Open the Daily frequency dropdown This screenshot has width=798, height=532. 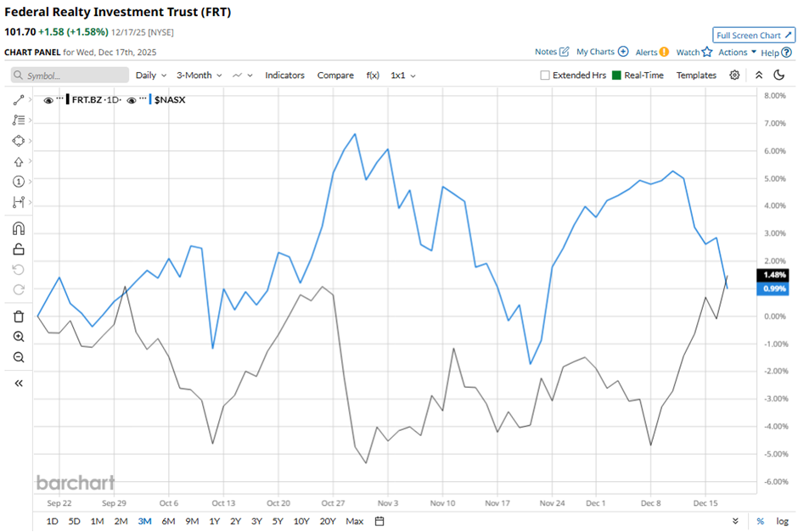click(151, 76)
